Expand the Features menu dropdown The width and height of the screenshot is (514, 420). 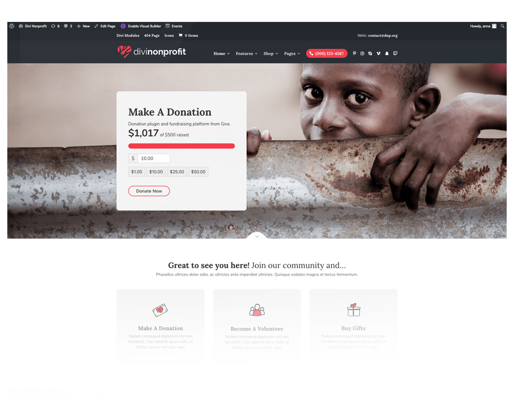point(246,54)
